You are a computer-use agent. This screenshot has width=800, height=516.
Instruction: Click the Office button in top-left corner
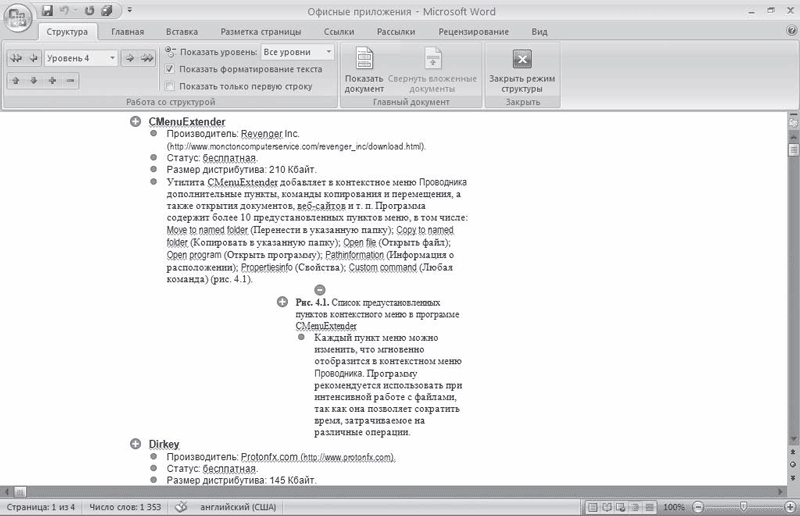click(17, 17)
